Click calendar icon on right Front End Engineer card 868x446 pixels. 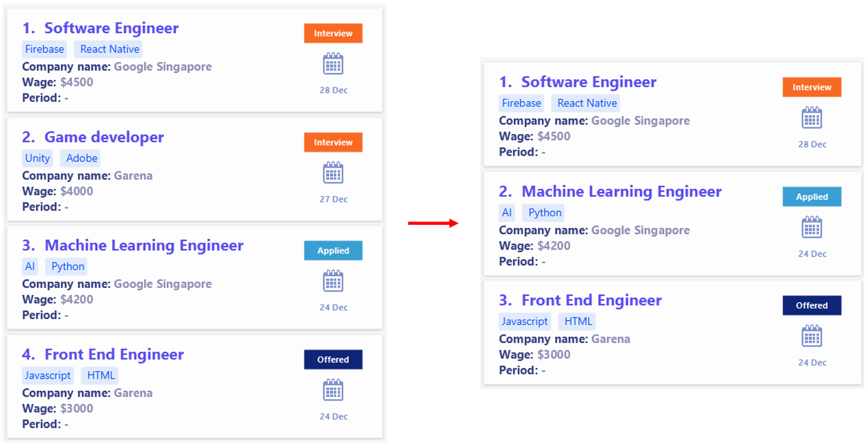[x=811, y=336]
